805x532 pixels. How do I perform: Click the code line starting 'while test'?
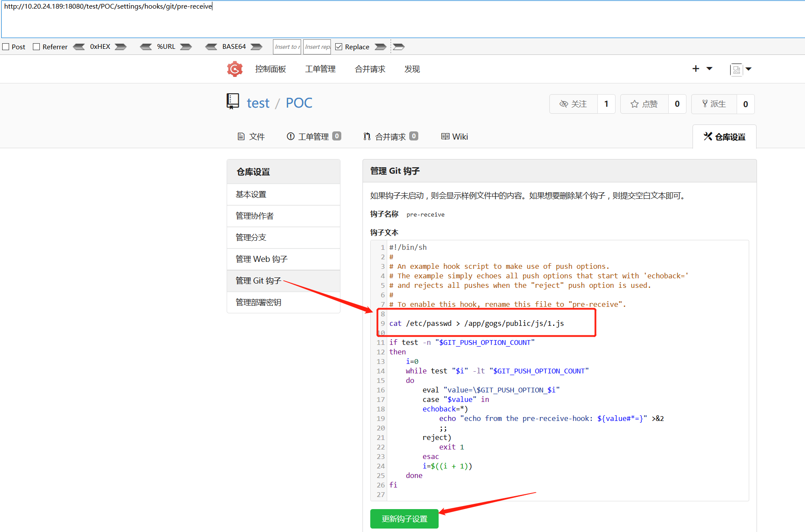point(497,371)
